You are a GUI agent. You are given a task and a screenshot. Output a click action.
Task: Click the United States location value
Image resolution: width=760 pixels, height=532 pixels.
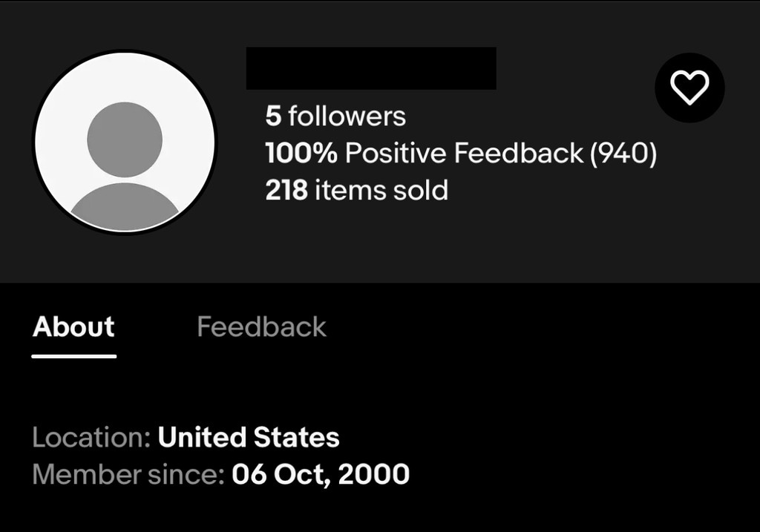(249, 437)
